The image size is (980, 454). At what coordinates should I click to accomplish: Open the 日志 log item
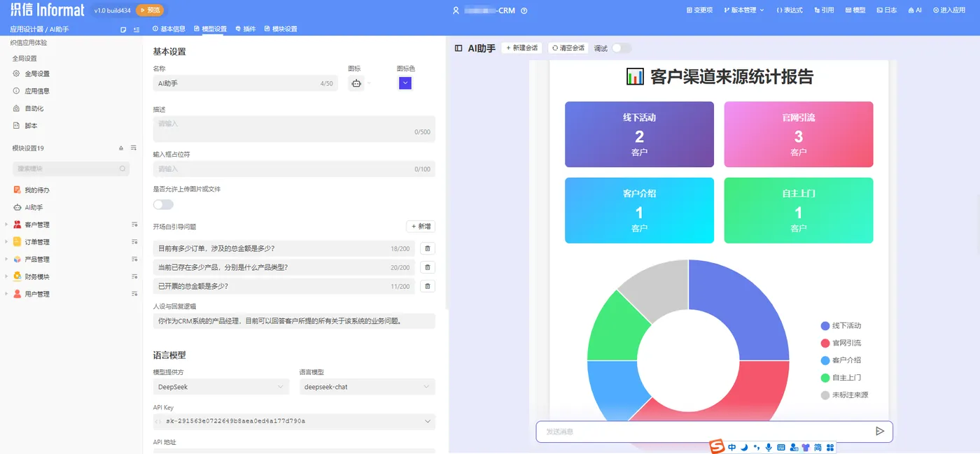(886, 10)
